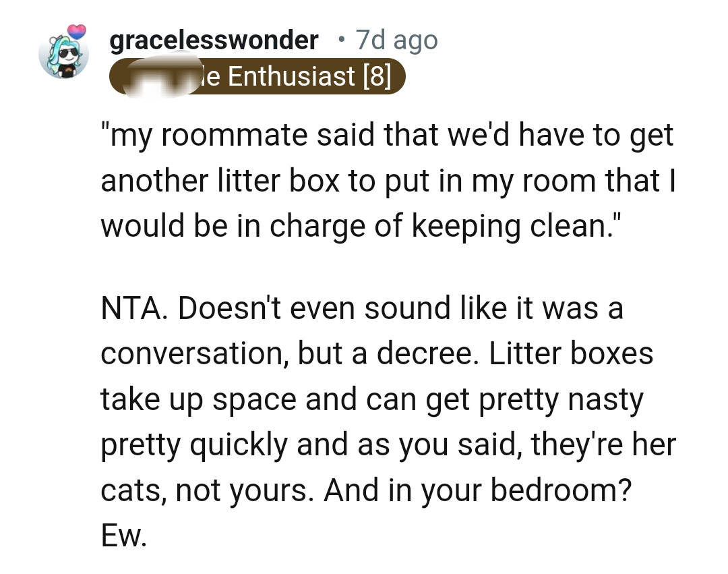Click the final word "Ew."
Screen dimensions: 728x574
click(x=123, y=536)
